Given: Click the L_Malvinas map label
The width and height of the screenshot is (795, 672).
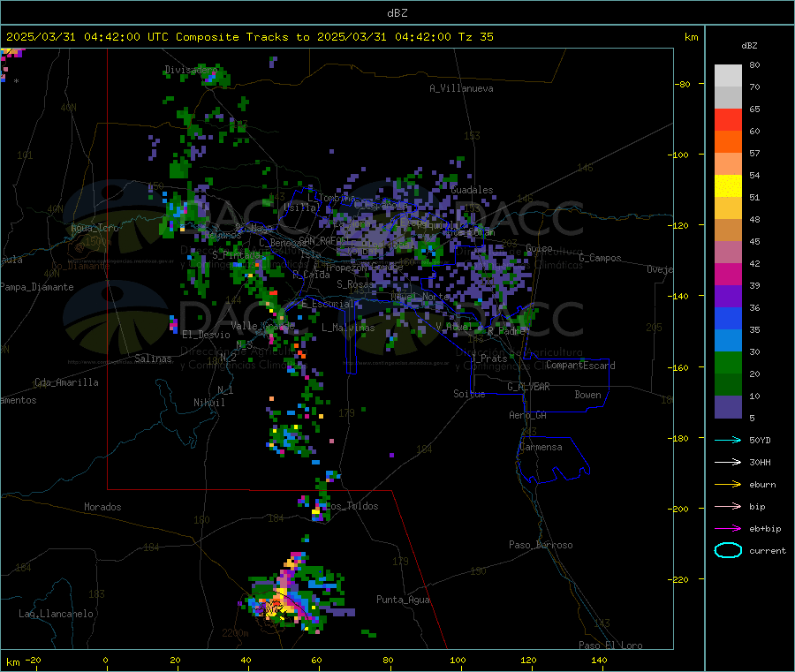Looking at the screenshot, I should coord(348,328).
